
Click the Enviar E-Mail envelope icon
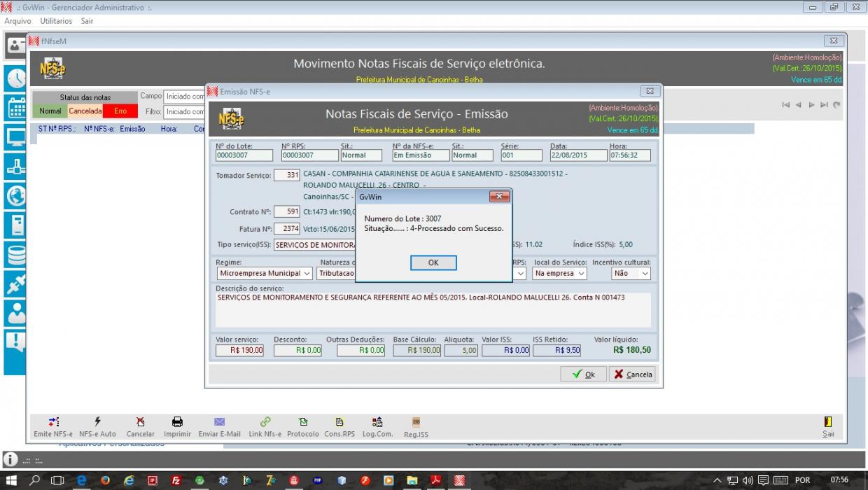[x=219, y=422]
